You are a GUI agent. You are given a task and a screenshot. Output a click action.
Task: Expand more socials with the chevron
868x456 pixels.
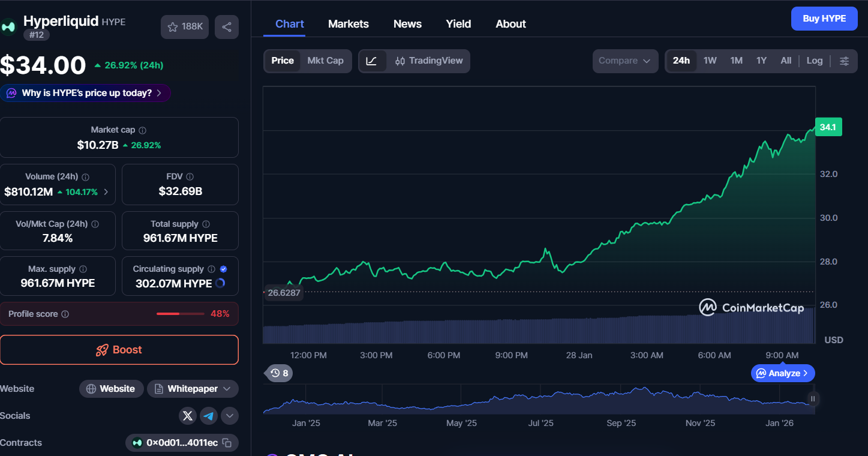(230, 416)
